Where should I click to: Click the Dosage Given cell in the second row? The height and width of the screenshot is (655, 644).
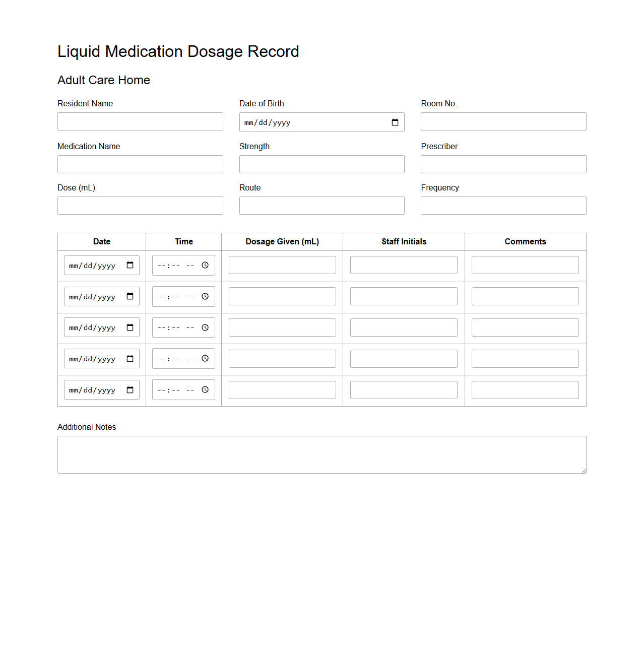[282, 296]
